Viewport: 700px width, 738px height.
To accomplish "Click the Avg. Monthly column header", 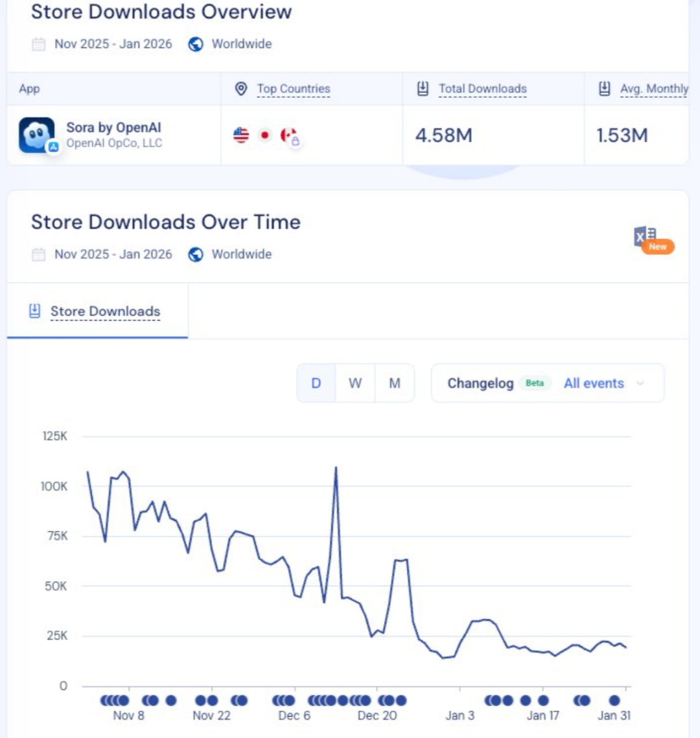I will tap(655, 89).
